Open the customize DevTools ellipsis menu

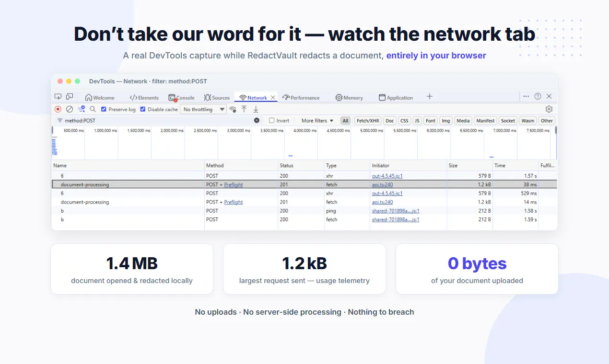coord(526,96)
